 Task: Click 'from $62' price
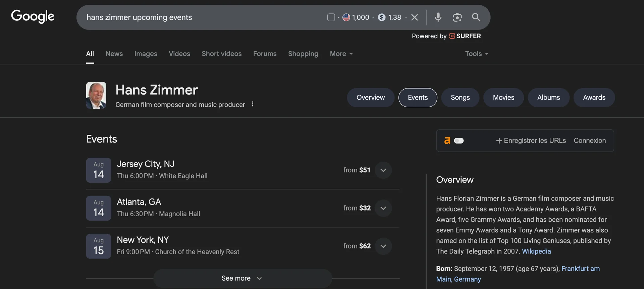pyautogui.click(x=357, y=246)
